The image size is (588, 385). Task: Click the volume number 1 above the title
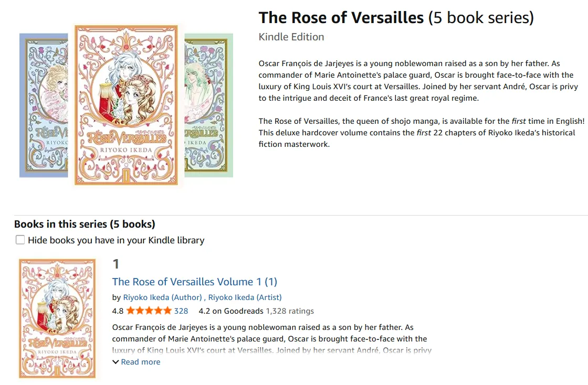tap(116, 264)
